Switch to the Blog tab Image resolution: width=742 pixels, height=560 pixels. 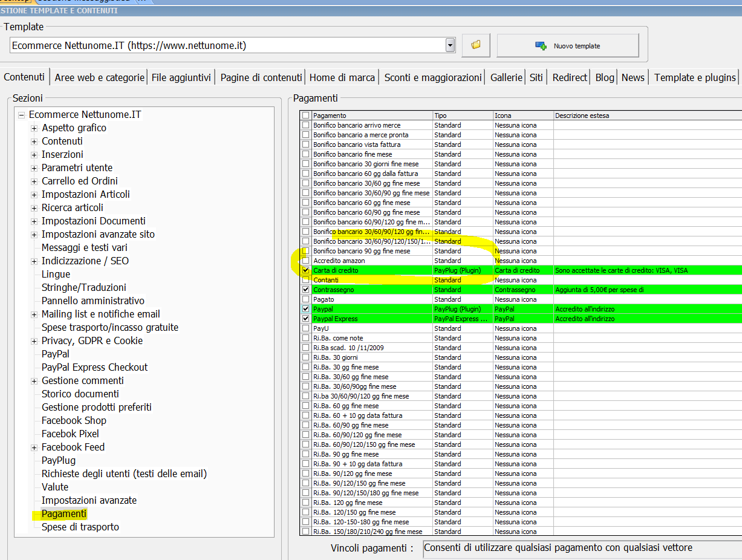point(605,77)
